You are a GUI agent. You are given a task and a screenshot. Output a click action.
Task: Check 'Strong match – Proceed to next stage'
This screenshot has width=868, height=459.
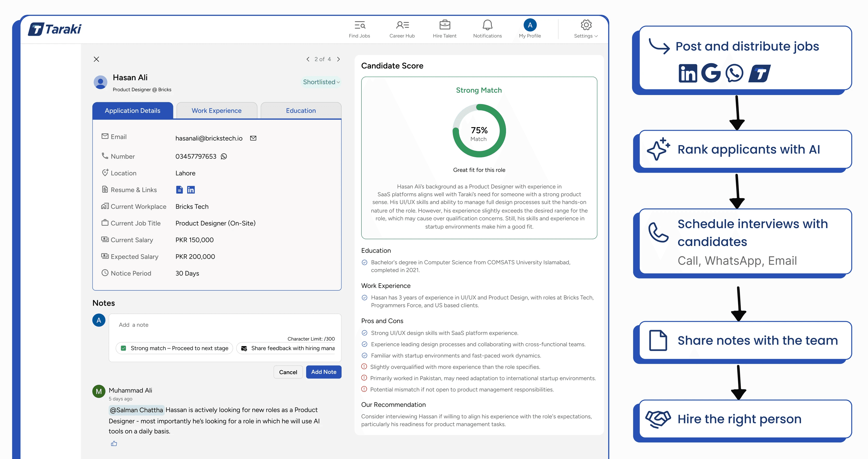coord(123,348)
